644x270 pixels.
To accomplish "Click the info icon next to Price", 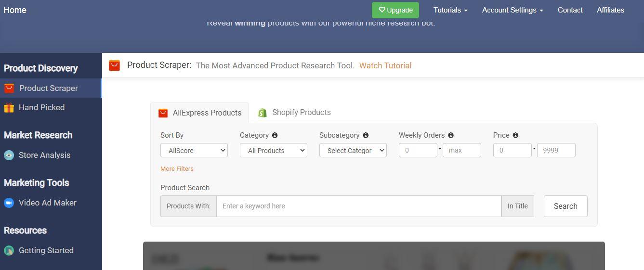I will [515, 135].
